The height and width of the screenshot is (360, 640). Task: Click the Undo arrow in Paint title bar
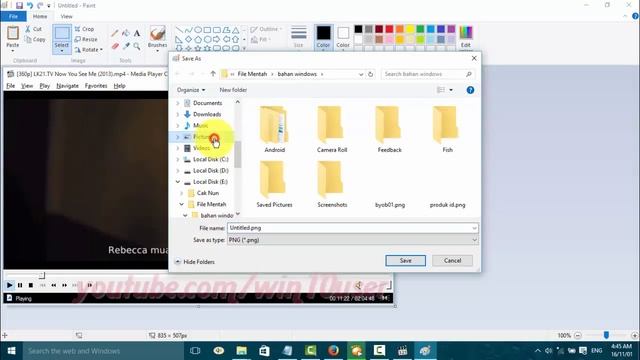click(x=30, y=5)
